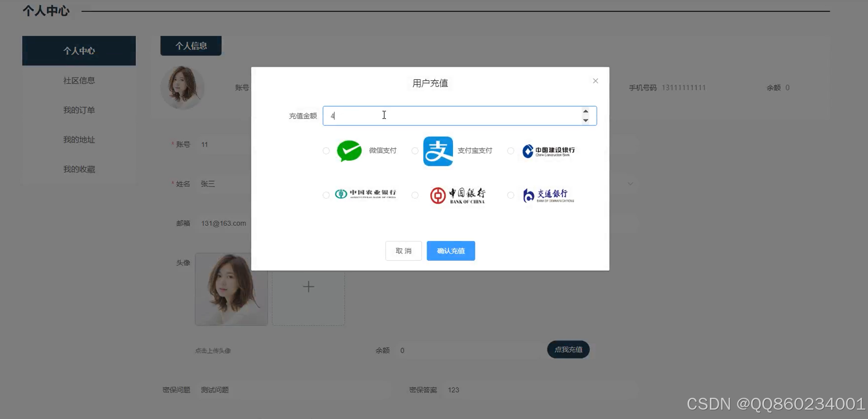Click the 取消 button
This screenshot has height=419, width=868.
point(403,251)
